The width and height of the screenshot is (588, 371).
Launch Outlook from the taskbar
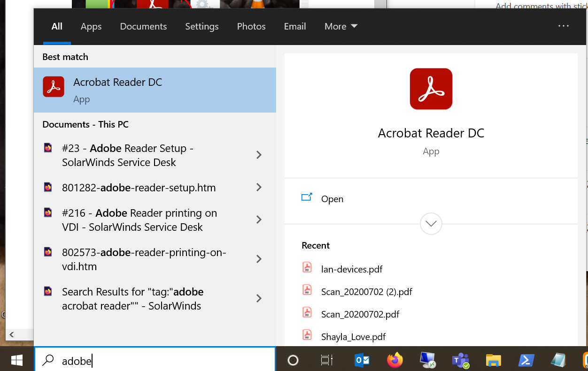[362, 360]
